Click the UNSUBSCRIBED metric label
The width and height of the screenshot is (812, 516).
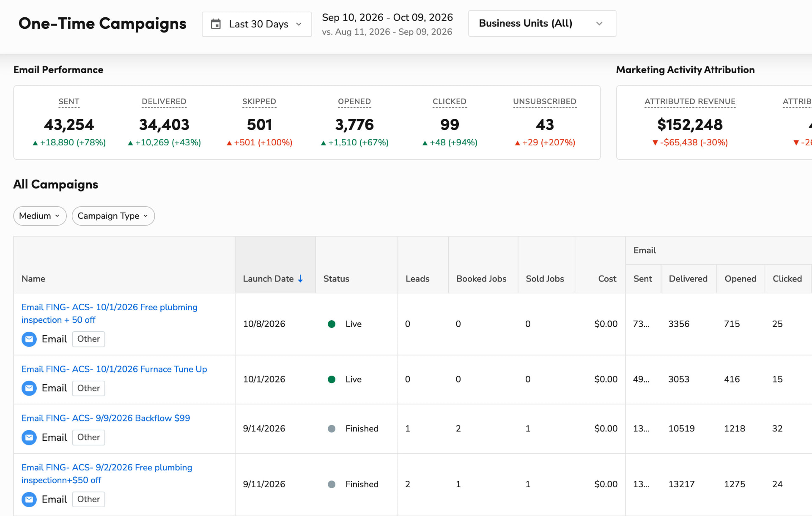coord(545,101)
